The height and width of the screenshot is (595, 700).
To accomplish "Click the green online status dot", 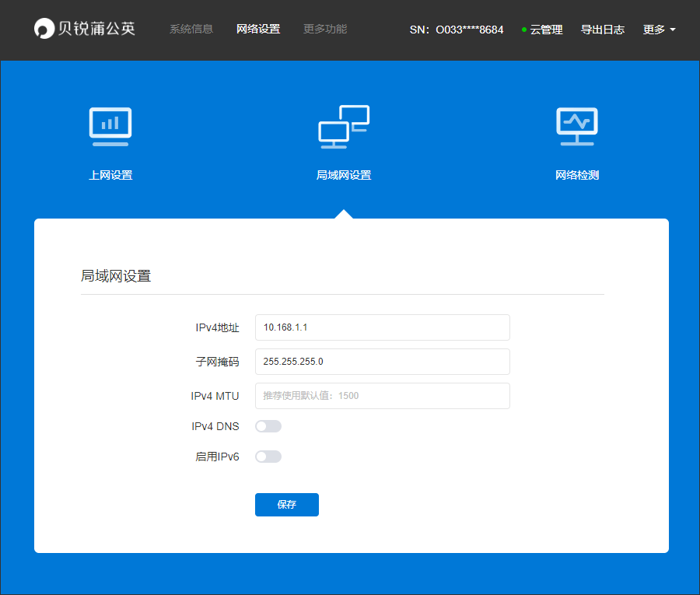I will tap(523, 30).
